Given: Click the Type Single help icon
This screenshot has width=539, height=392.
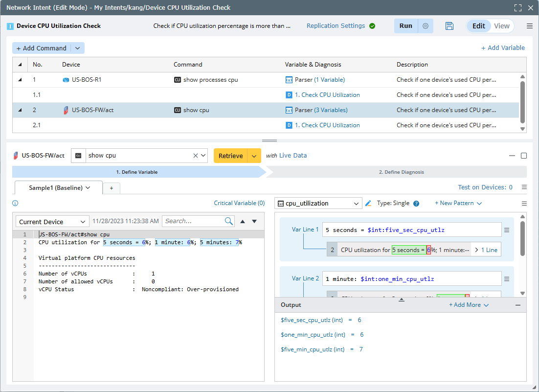Looking at the screenshot, I should (416, 204).
